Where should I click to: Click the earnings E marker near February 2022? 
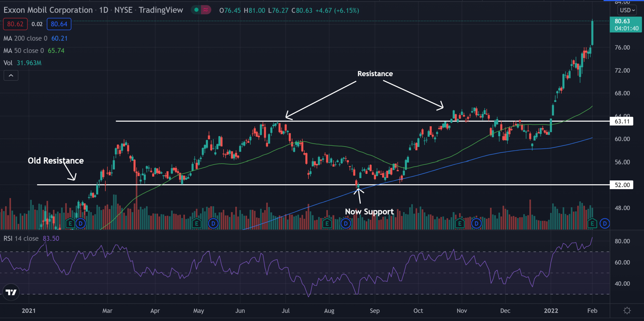[592, 223]
